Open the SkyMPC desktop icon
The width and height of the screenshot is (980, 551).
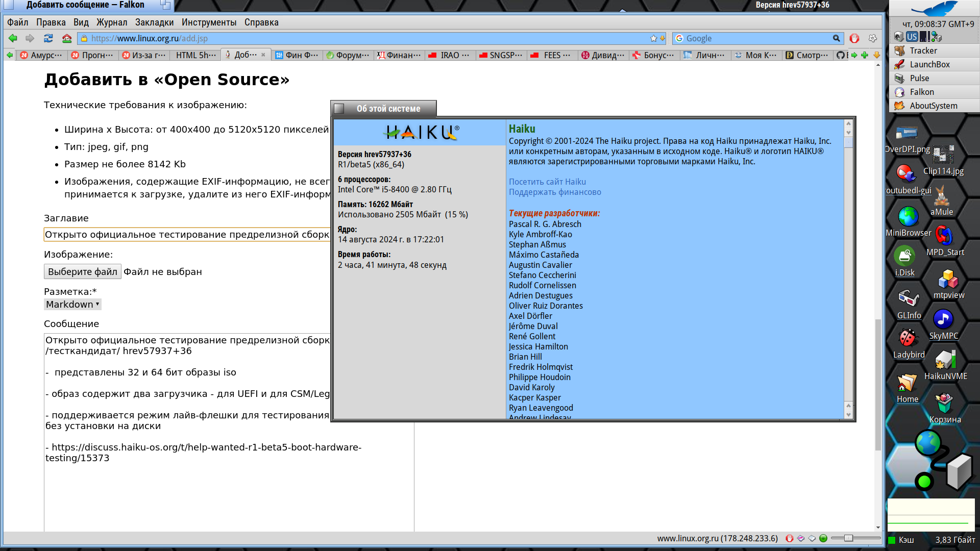[944, 325]
